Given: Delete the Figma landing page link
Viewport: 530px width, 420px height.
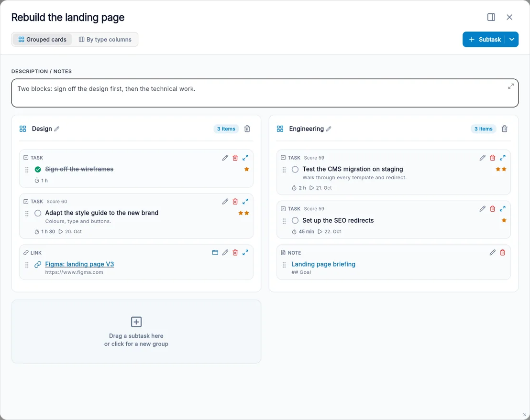Looking at the screenshot, I should coord(235,253).
